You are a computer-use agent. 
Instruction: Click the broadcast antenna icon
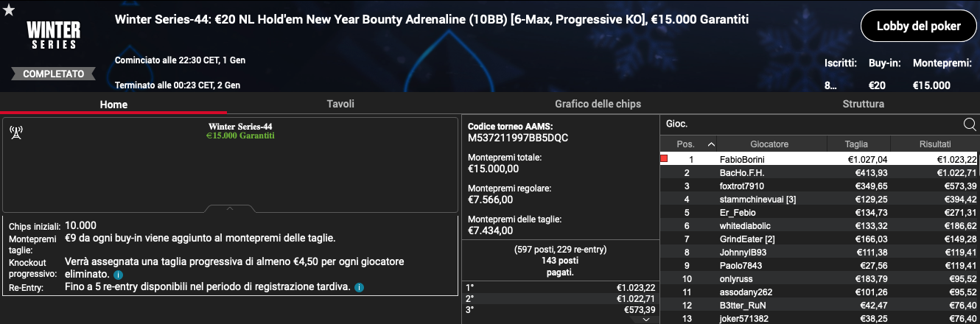(15, 133)
